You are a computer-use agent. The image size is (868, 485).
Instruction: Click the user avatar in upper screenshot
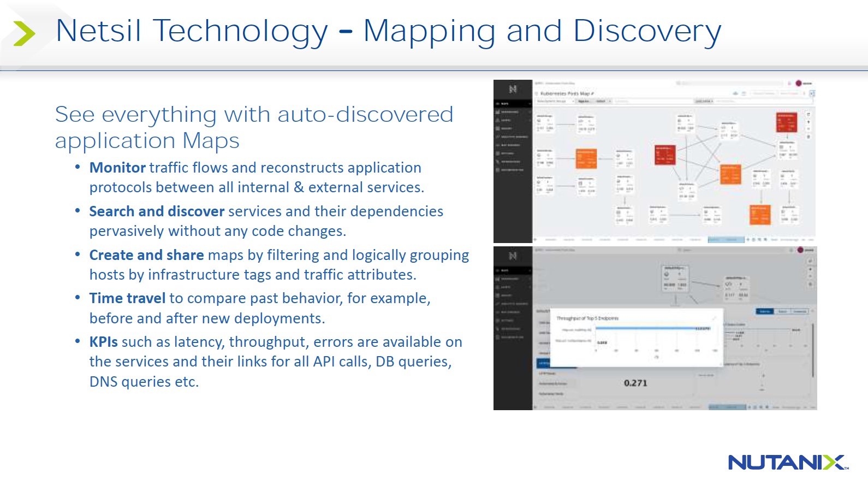click(x=799, y=84)
